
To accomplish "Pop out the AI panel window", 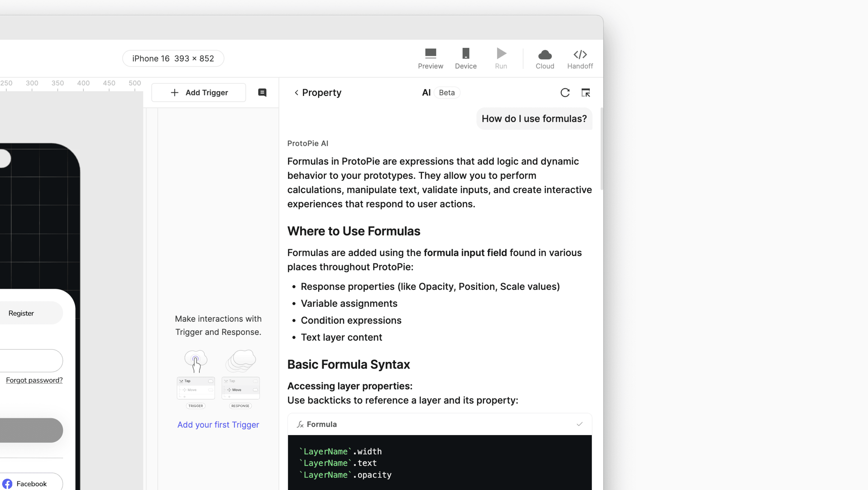I will click(585, 93).
